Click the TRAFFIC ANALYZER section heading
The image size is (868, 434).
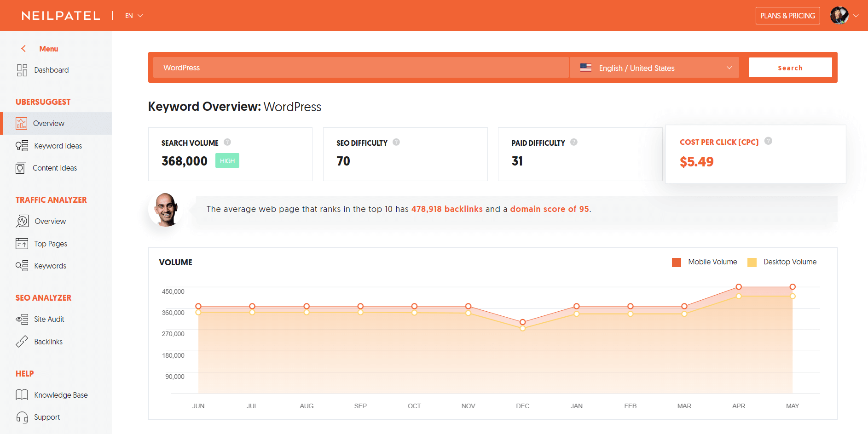click(x=51, y=200)
